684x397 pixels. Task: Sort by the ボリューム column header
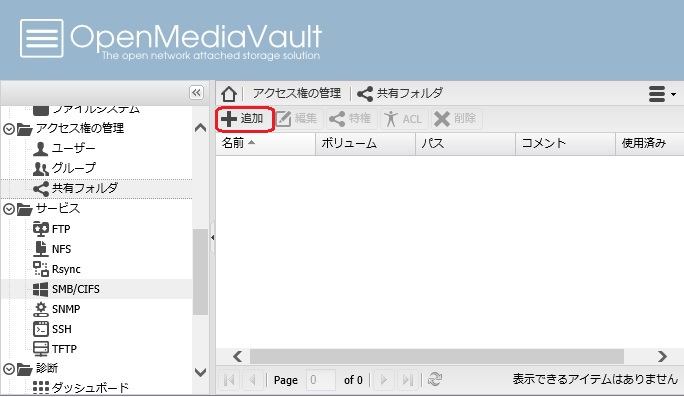click(365, 144)
